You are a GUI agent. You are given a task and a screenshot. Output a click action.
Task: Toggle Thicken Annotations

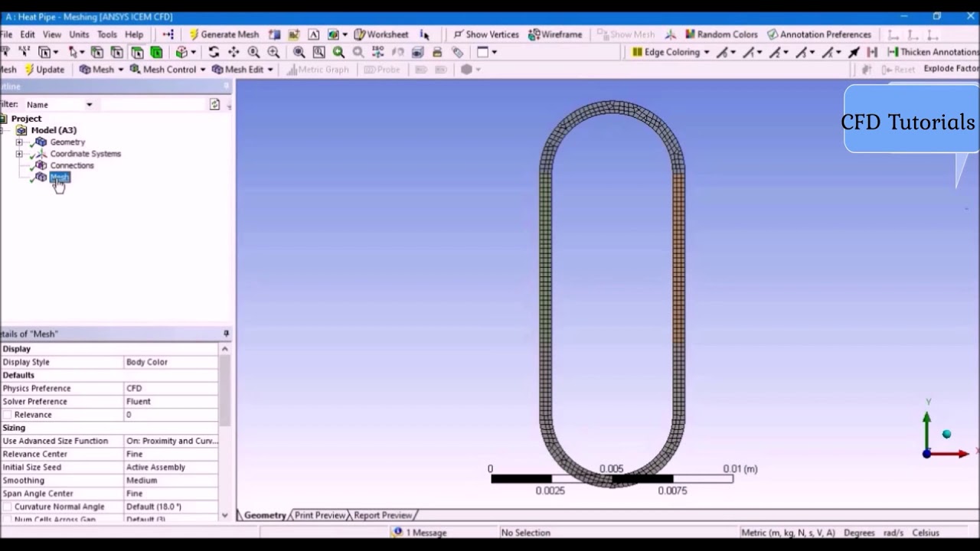tap(933, 52)
